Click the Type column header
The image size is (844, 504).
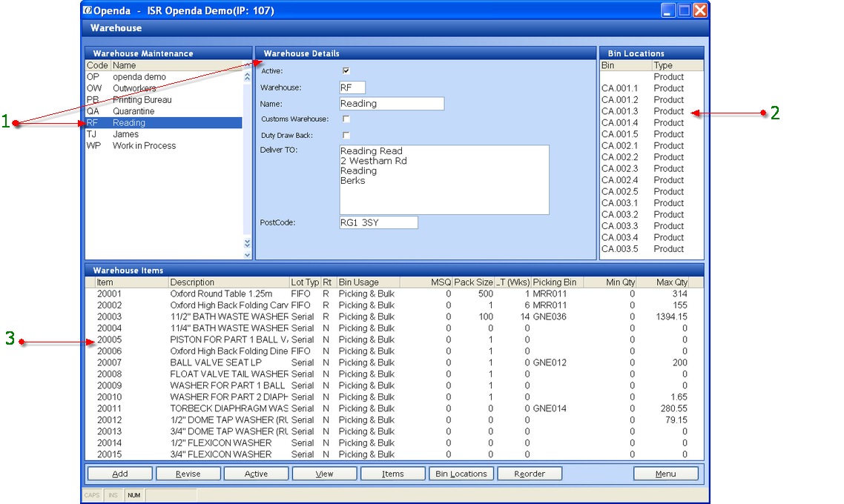click(678, 65)
